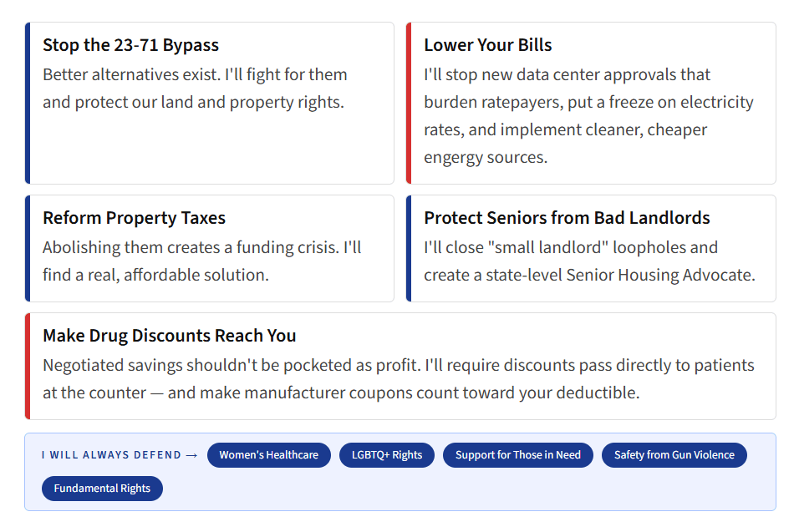Click Support for Those in Need pill
Viewport: 794px width, 532px height.
pos(518,455)
